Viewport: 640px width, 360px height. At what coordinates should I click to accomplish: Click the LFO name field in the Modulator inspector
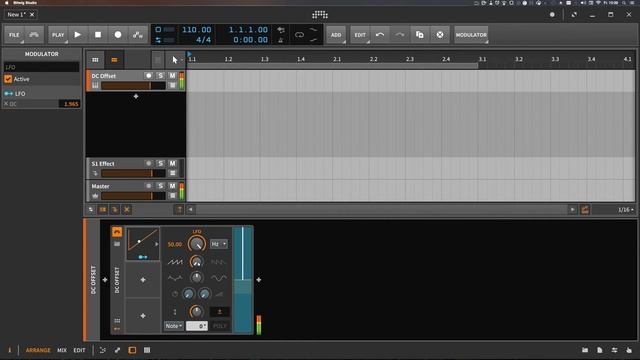[x=42, y=67]
